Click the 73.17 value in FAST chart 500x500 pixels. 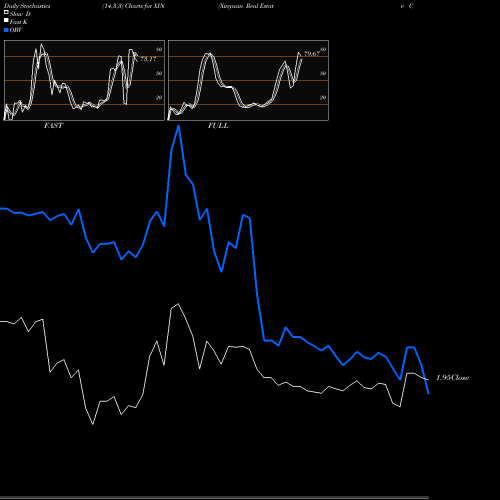point(148,59)
